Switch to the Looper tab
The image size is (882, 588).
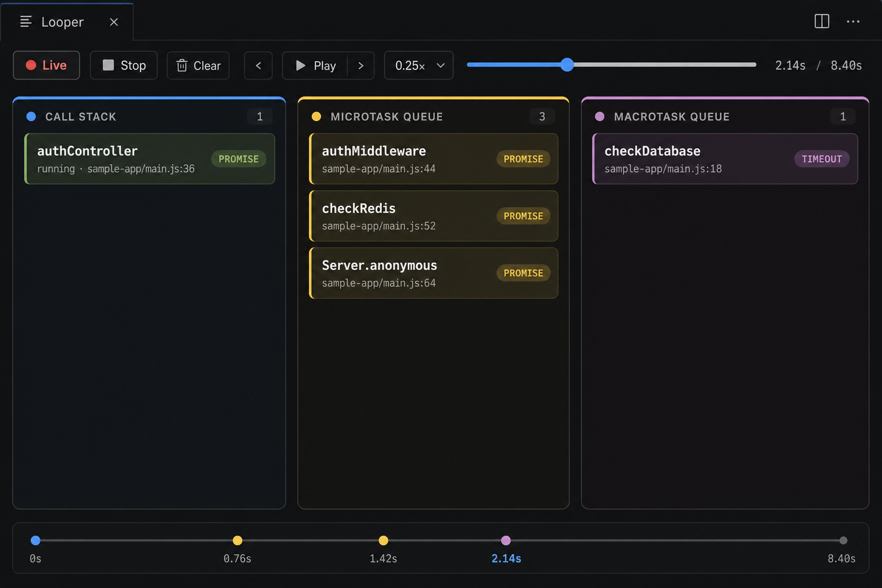pyautogui.click(x=67, y=22)
